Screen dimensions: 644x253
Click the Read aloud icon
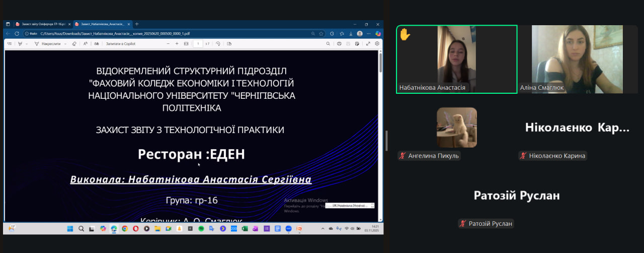point(86,44)
